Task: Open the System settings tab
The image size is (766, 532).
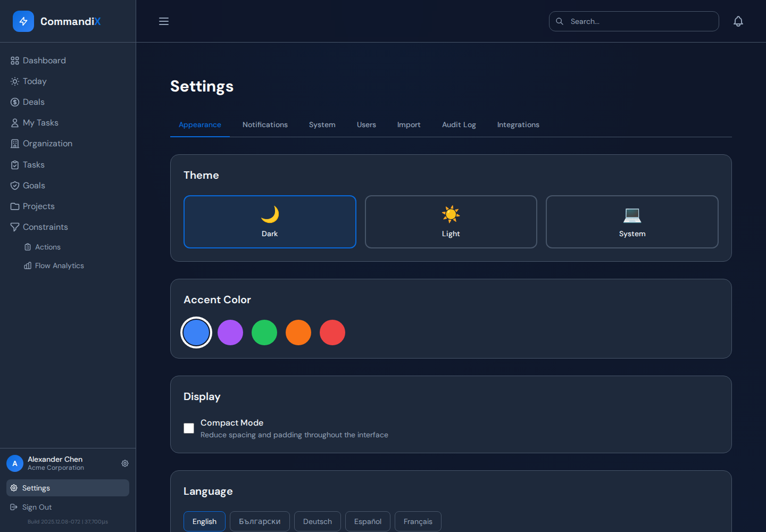Action: click(x=322, y=124)
